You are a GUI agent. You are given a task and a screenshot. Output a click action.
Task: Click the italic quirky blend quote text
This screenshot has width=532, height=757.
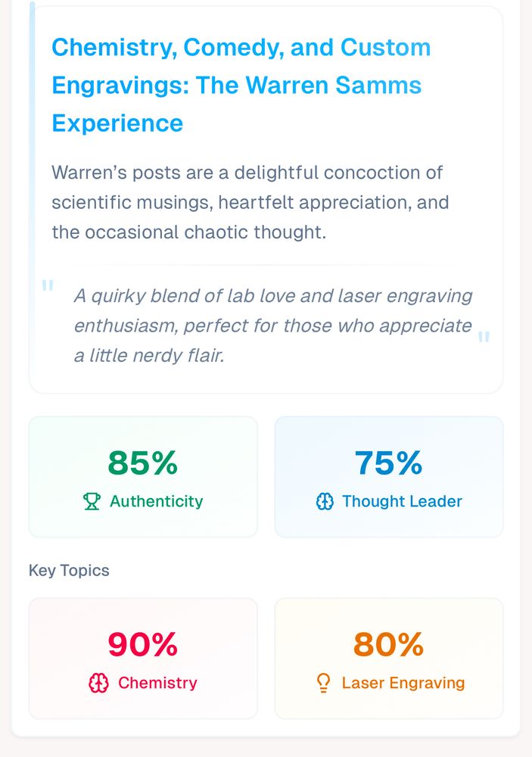point(272,326)
